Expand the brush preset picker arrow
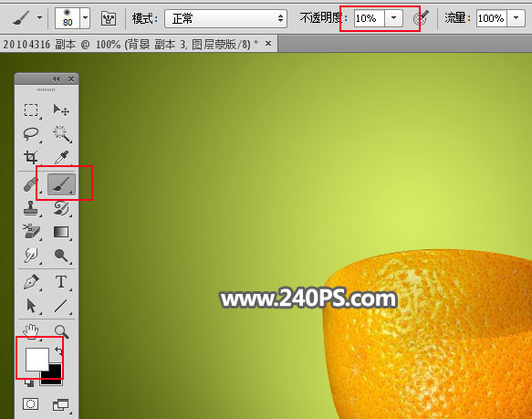532x419 pixels. pyautogui.click(x=85, y=18)
